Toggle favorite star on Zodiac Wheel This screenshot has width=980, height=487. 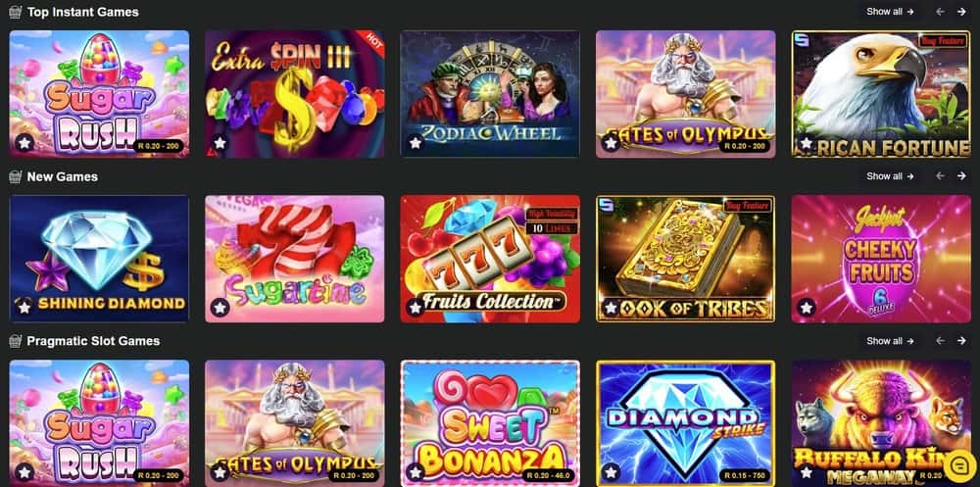pos(416,143)
